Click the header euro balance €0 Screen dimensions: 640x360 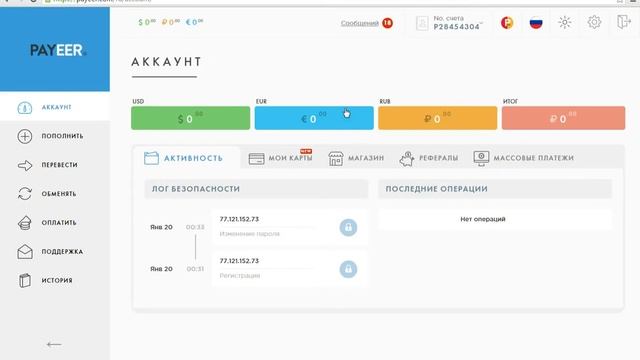[194, 22]
